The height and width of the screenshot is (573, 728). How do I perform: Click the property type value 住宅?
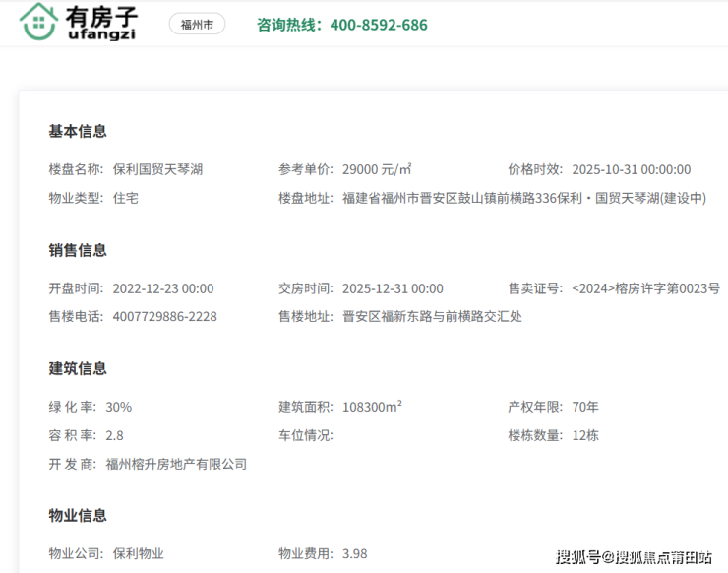[x=126, y=198]
